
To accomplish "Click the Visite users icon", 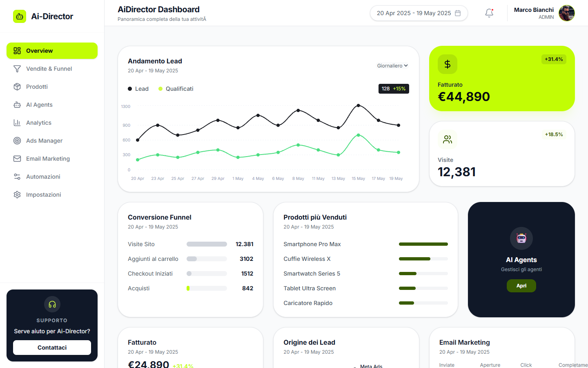I will coord(448,139).
